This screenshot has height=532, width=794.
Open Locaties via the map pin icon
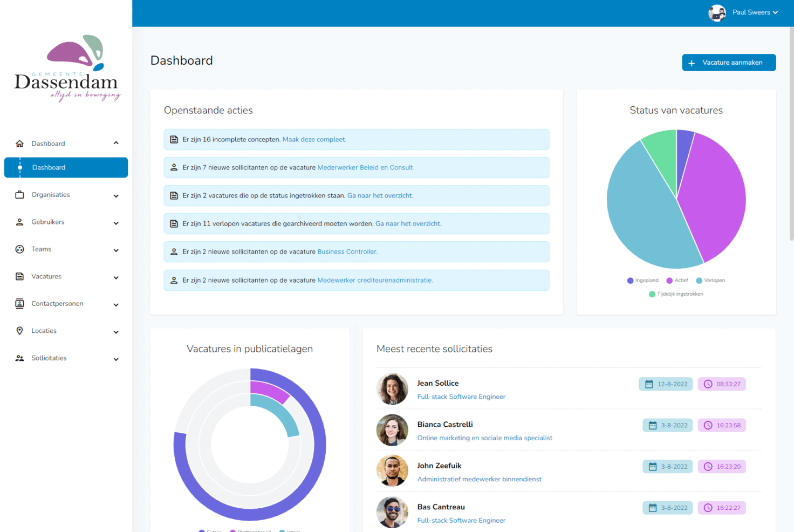pyautogui.click(x=19, y=331)
